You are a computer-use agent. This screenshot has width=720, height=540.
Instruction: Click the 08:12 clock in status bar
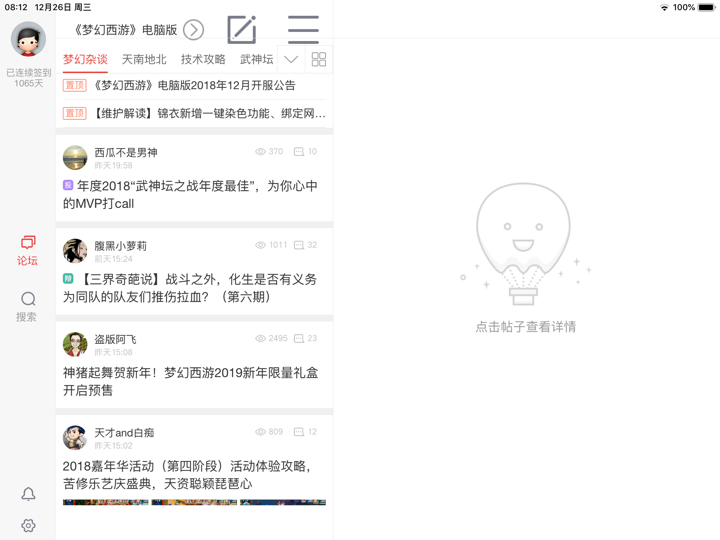click(x=16, y=7)
